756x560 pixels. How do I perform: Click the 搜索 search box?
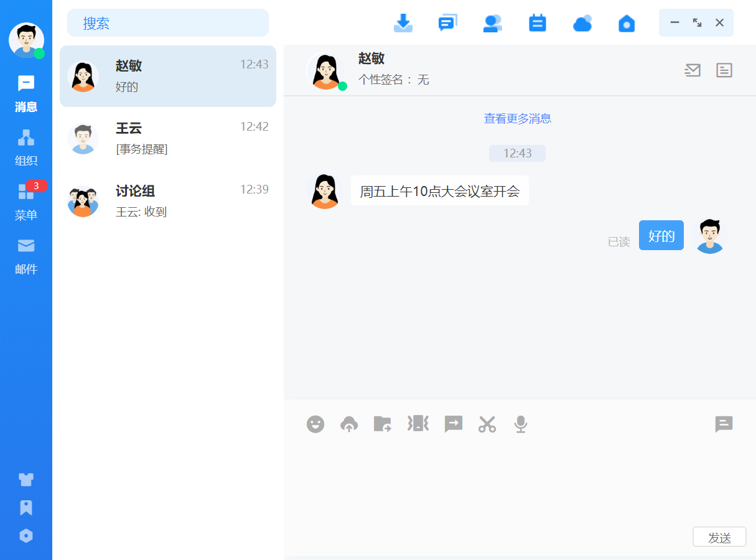coord(168,23)
